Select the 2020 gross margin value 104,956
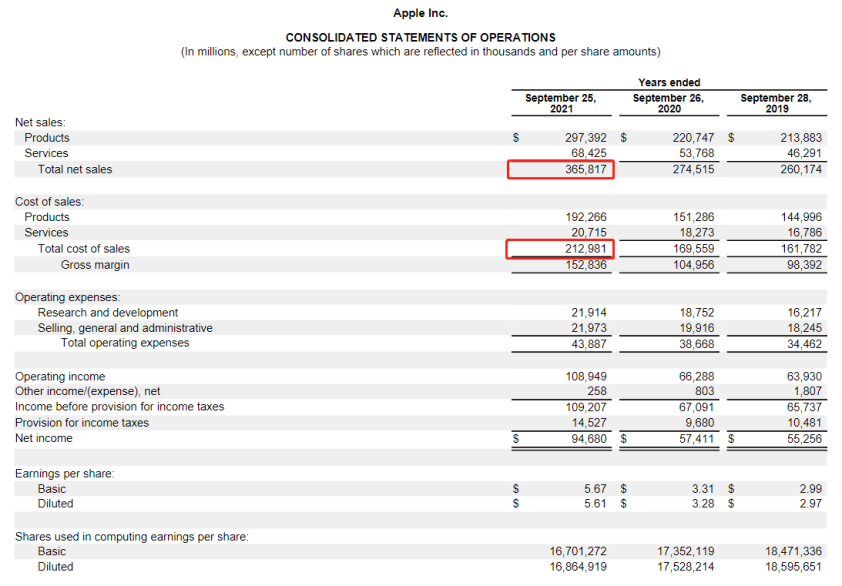Viewport: 842px width, 586px height. (x=694, y=265)
